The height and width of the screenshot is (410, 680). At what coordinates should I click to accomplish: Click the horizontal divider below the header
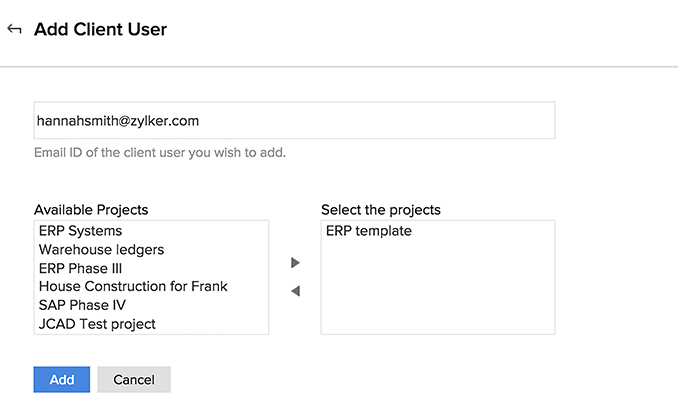(340, 67)
